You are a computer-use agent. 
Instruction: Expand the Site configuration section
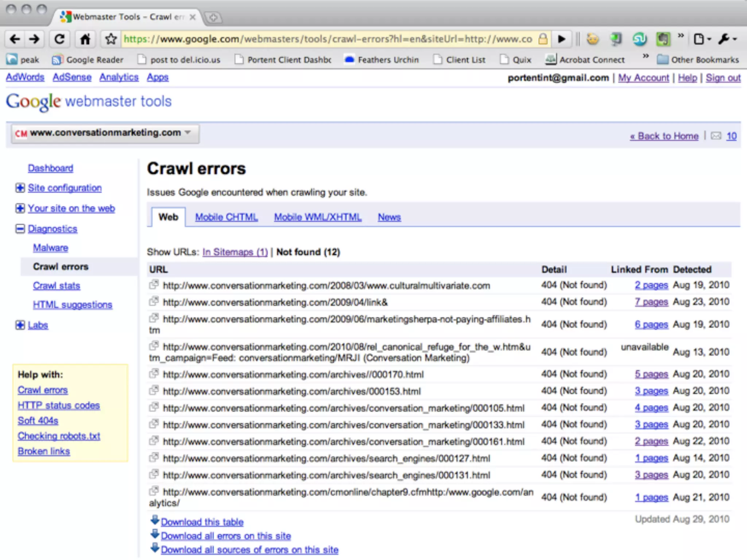point(20,188)
